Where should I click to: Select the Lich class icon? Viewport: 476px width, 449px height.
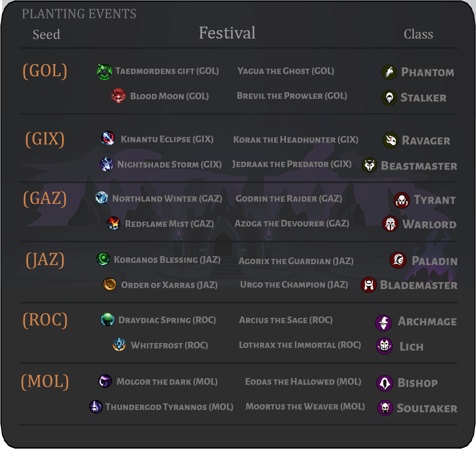click(x=384, y=346)
